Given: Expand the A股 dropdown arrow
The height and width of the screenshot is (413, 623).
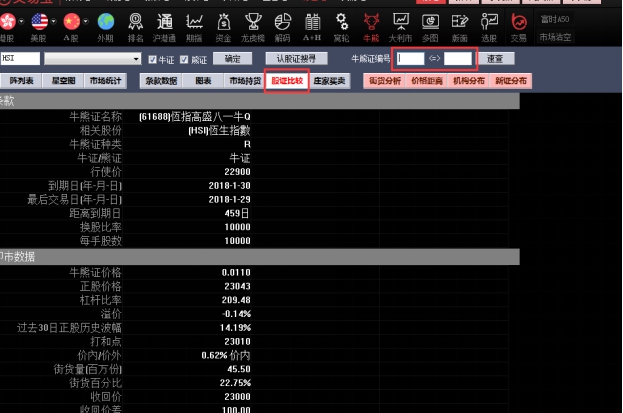Looking at the screenshot, I should [85, 20].
